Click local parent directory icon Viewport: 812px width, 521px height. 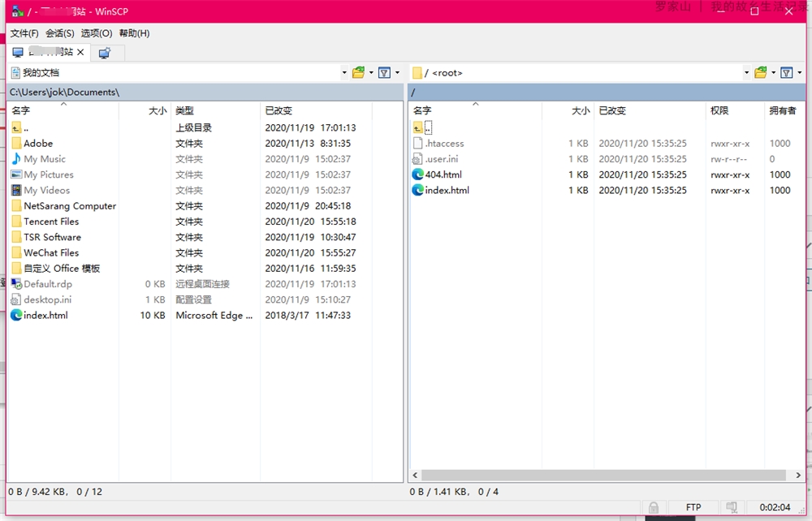(16, 127)
